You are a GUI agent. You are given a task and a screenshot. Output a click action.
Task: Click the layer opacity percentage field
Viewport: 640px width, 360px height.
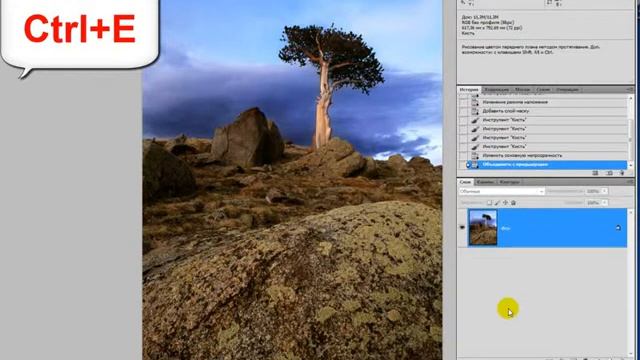click(x=593, y=191)
